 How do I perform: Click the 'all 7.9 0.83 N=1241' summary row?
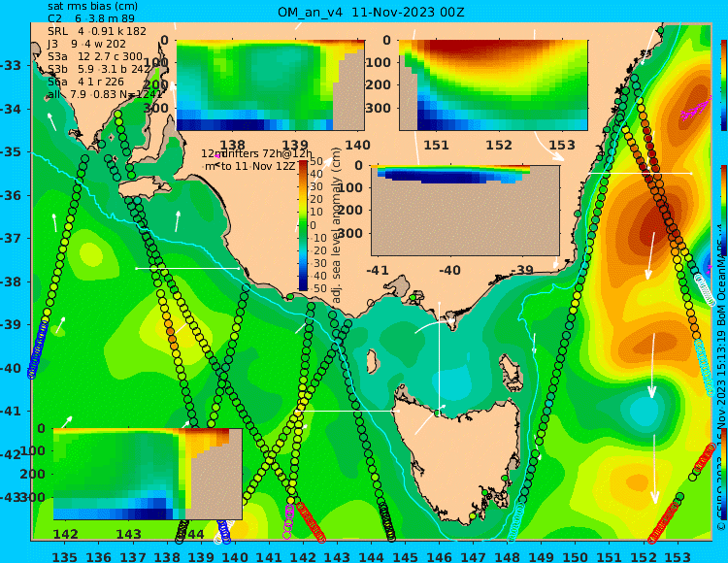point(105,94)
